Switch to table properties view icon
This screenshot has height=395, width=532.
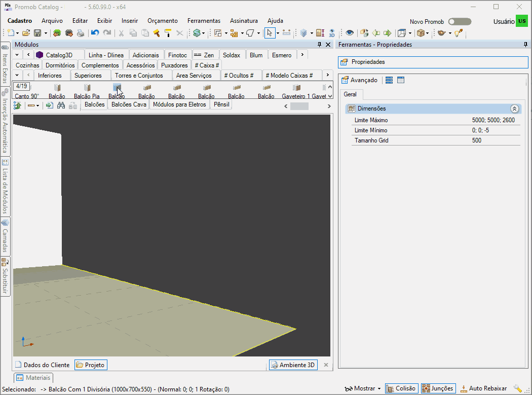401,80
